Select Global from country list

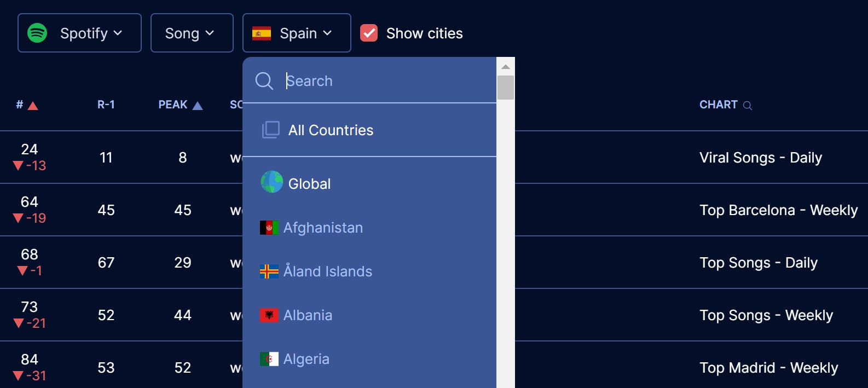[369, 184]
